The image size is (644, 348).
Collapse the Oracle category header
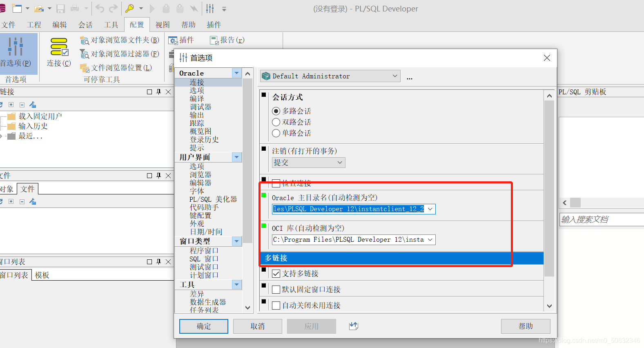click(x=237, y=73)
